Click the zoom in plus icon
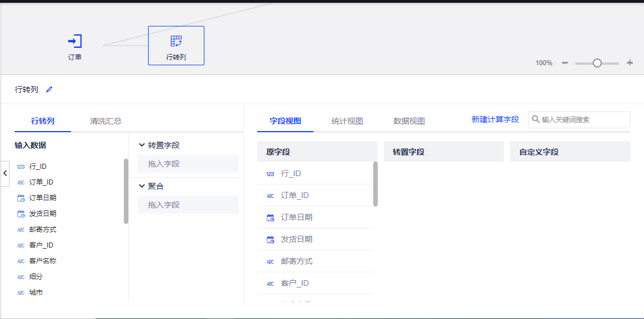 click(630, 63)
